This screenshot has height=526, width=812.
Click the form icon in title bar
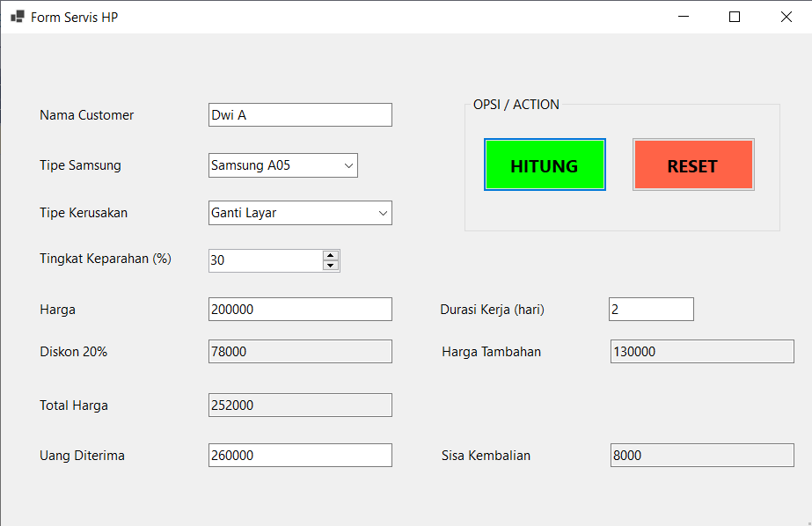pos(17,17)
